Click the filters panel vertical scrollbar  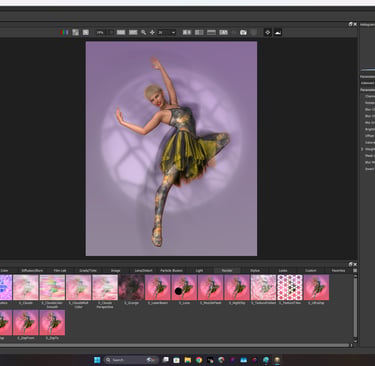click(x=355, y=309)
